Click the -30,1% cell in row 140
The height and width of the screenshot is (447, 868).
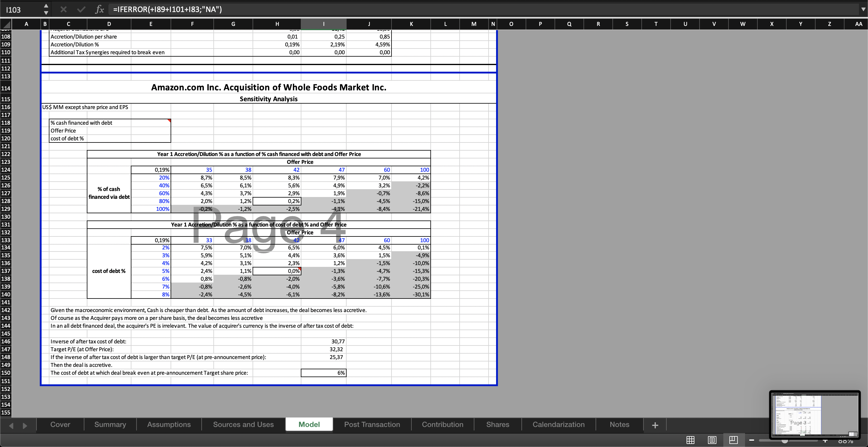411,294
